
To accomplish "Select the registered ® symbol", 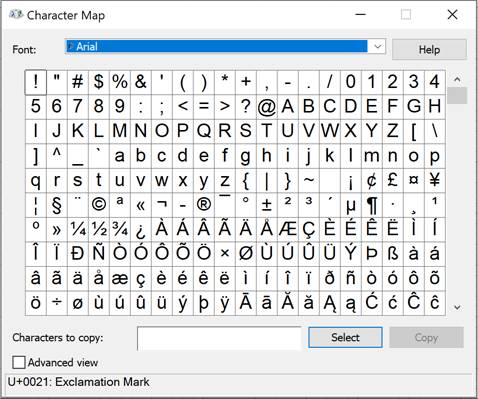I will (204, 205).
